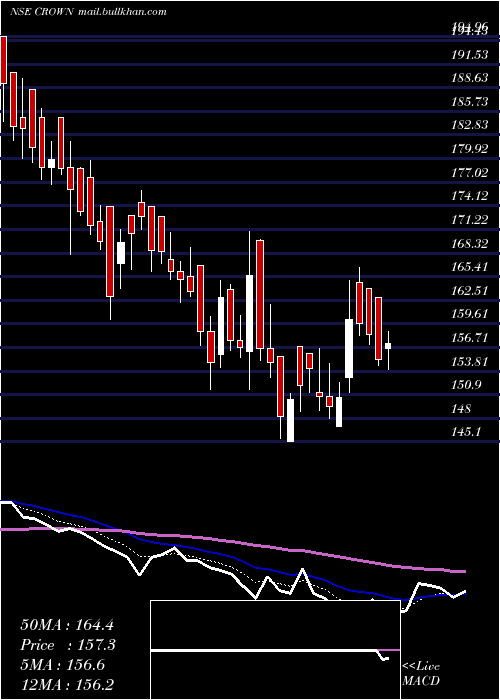Click the 168.32 price axis label

click(469, 243)
